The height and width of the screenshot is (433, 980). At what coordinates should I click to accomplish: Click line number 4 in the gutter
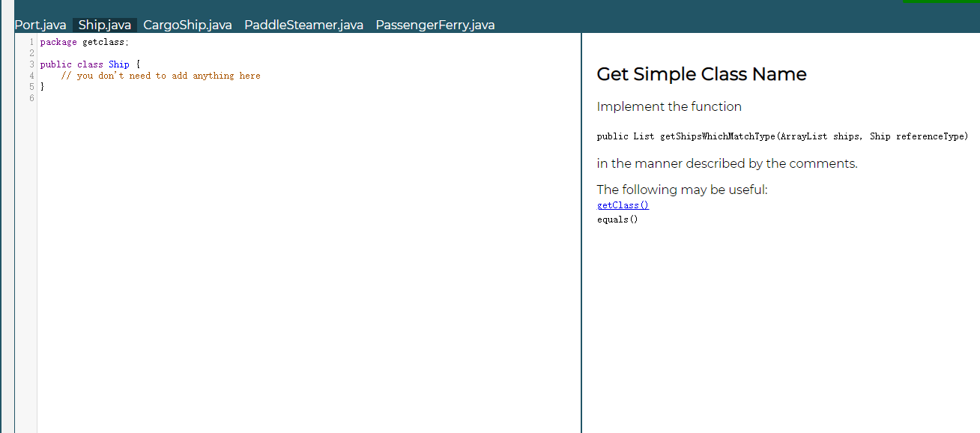pyautogui.click(x=31, y=75)
